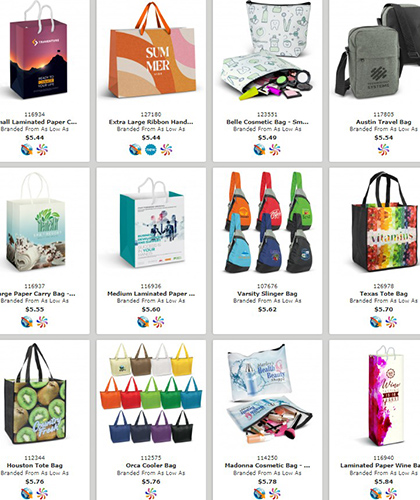Select the orange SUMMER ribbon bag image
This screenshot has height=500, width=420.
152,51
